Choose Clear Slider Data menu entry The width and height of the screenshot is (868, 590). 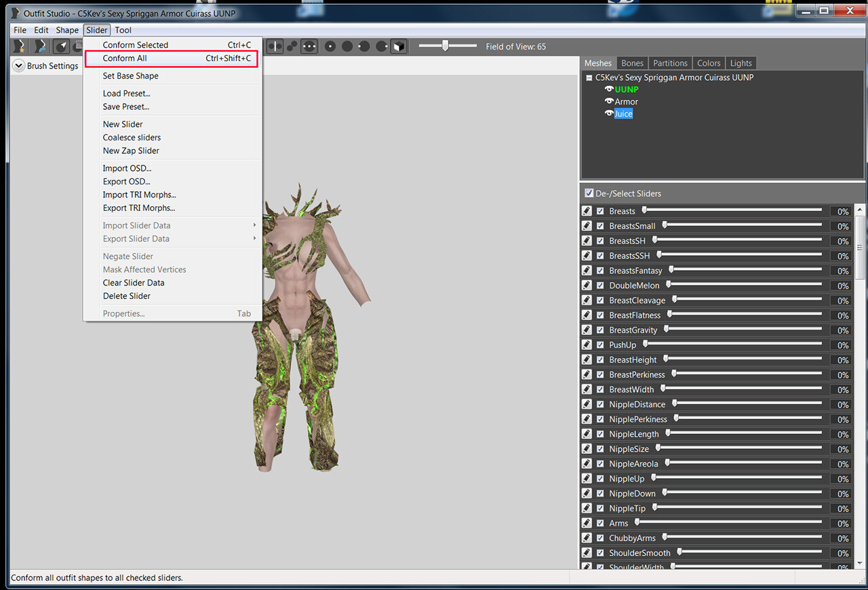[172, 283]
